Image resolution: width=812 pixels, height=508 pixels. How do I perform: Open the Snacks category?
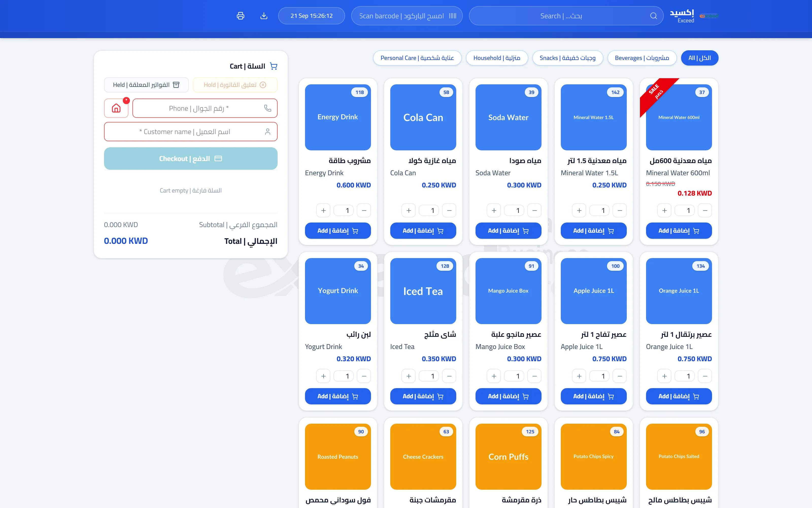[x=567, y=58]
